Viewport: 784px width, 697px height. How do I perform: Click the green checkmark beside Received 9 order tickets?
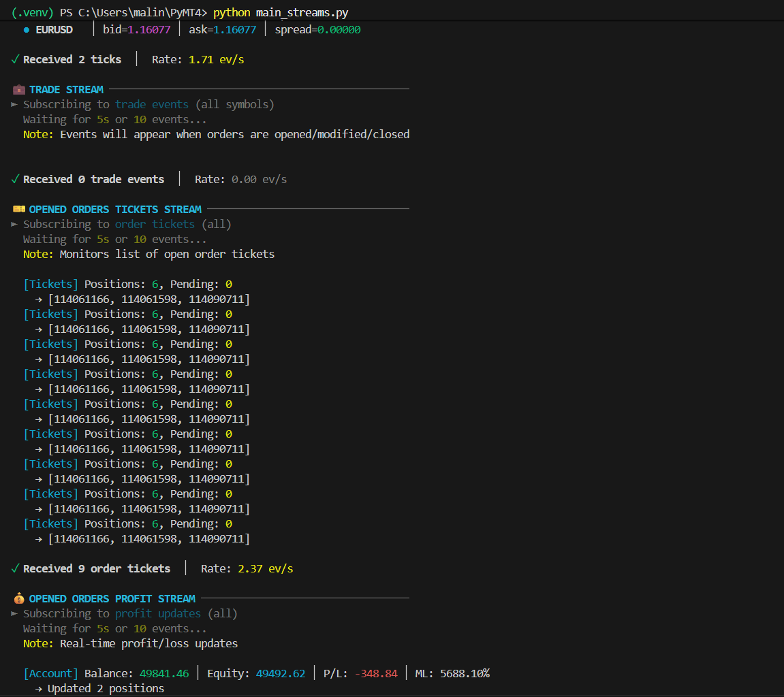tap(14, 568)
